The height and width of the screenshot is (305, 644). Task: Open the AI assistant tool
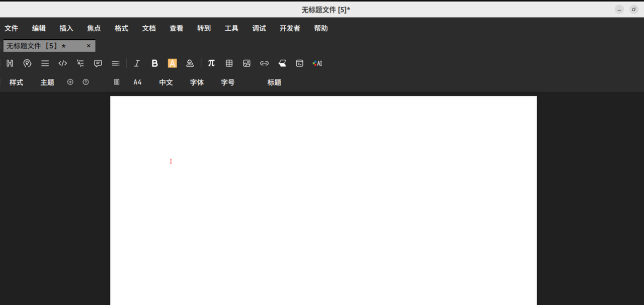[317, 63]
